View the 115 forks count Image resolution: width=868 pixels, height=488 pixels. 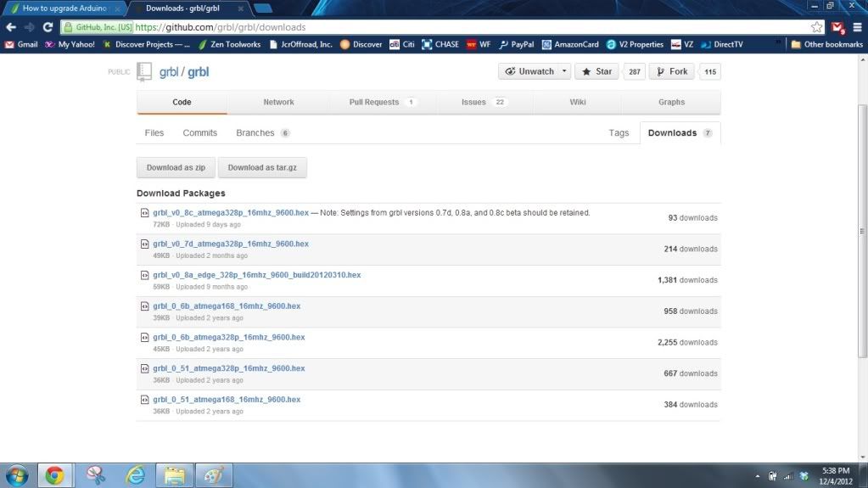click(x=710, y=71)
